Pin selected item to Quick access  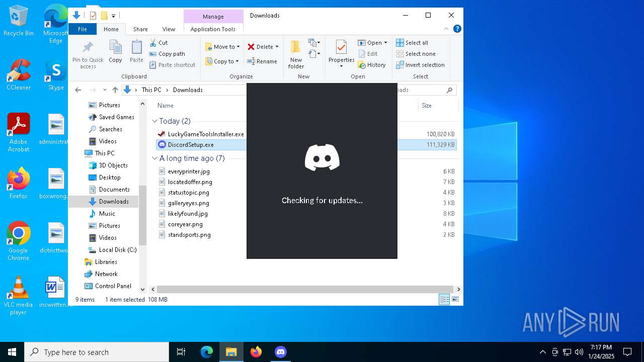88,54
